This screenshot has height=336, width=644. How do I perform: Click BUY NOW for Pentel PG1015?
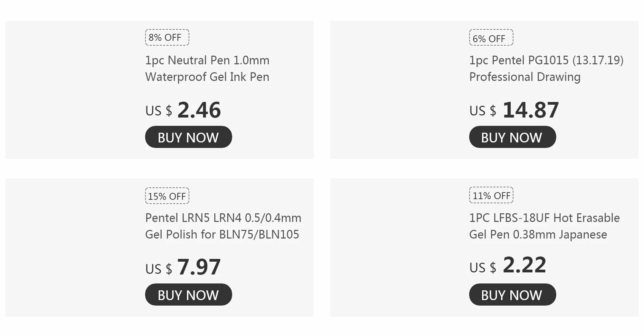[512, 137]
